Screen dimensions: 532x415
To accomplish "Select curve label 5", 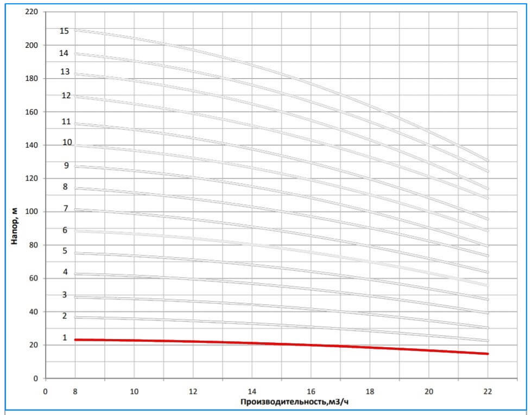I will pyautogui.click(x=65, y=251).
